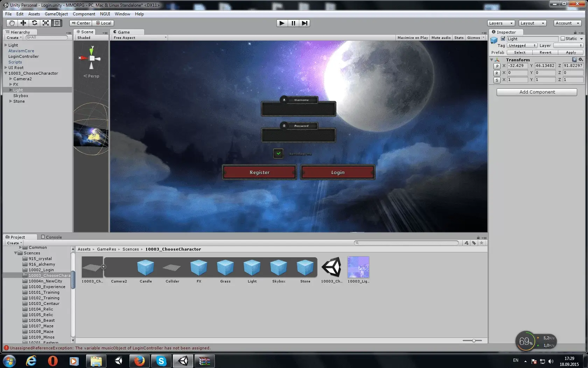Viewport: 588px width, 368px height.
Task: Click the Rotation Y field
Action: 545,73
